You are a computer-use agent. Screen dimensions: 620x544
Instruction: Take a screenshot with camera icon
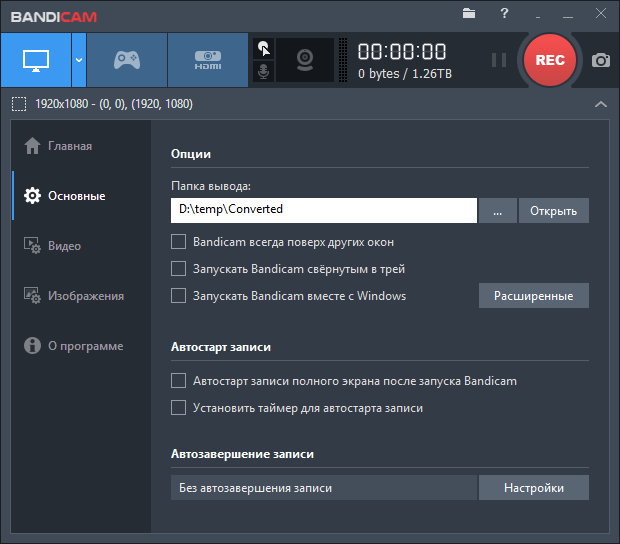[601, 60]
